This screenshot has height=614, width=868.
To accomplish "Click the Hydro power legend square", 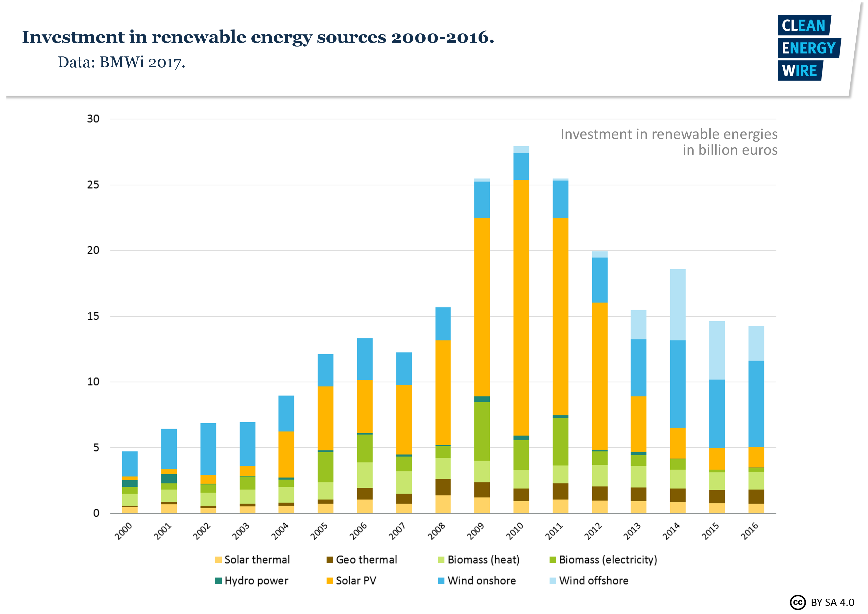I will coord(218,581).
